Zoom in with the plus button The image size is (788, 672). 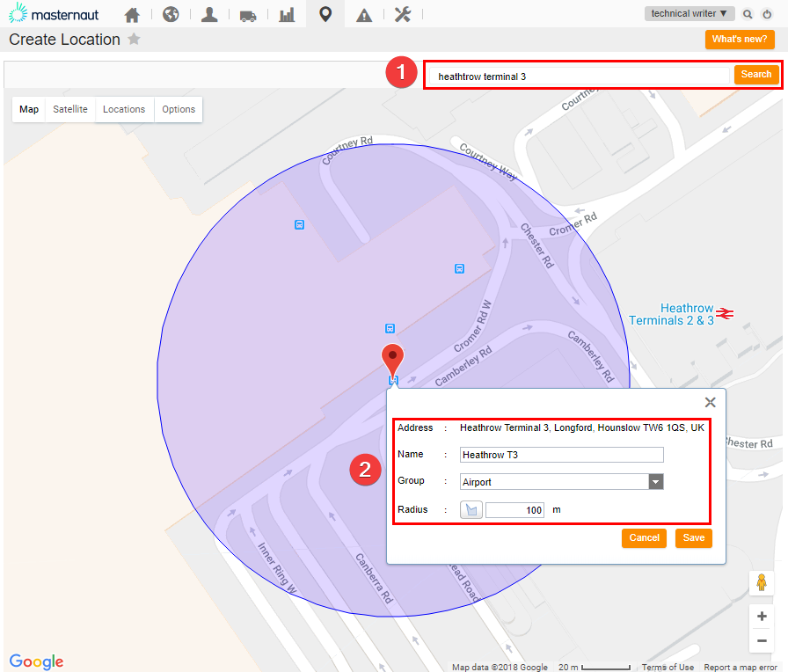tap(762, 617)
